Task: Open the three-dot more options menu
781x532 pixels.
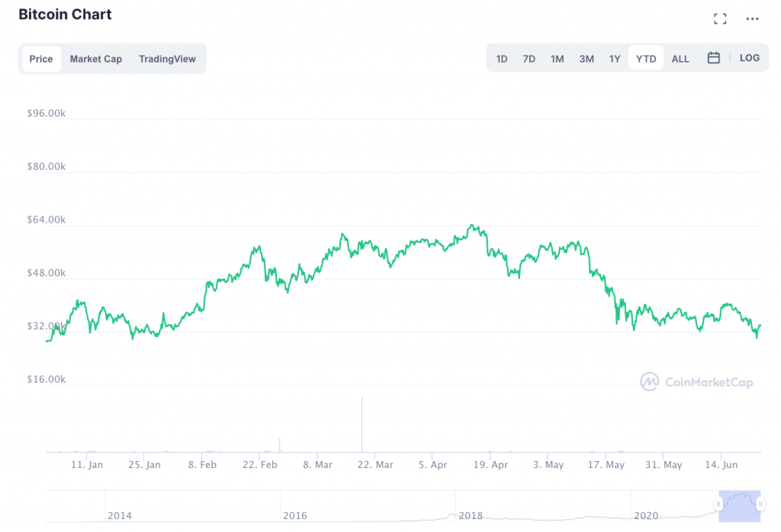Action: coord(753,19)
